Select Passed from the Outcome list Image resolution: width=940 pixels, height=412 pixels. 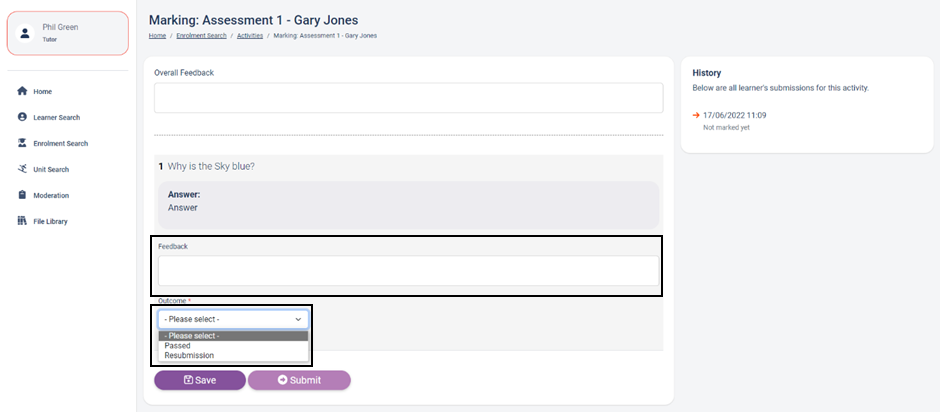pos(178,346)
